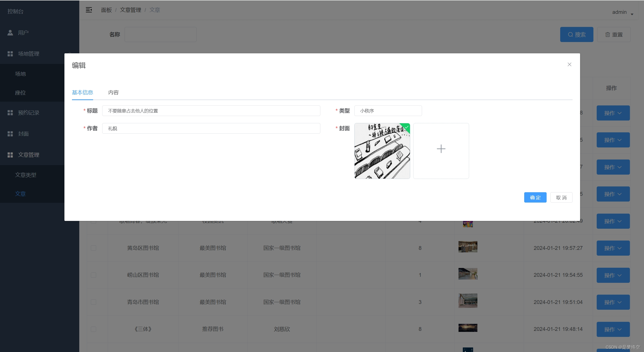
Task: Tick the checkbox for 崂山区图书馆 row
Action: 93,275
